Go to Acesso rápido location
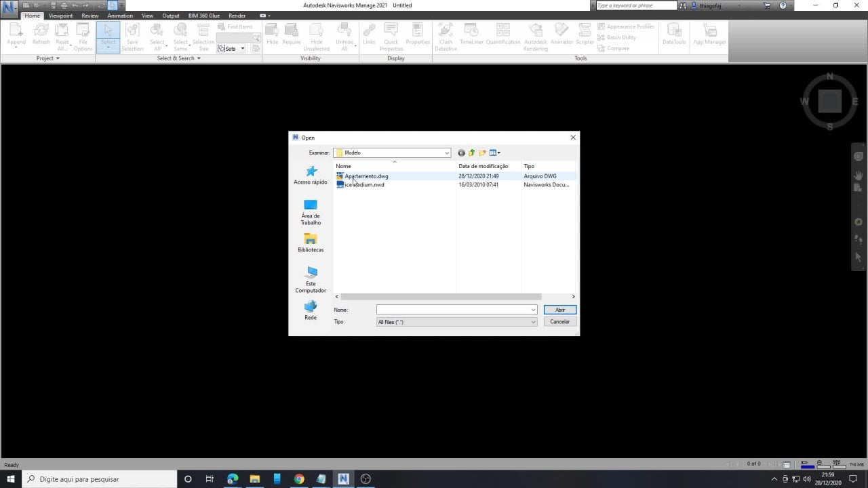The image size is (868, 488). coord(311,176)
